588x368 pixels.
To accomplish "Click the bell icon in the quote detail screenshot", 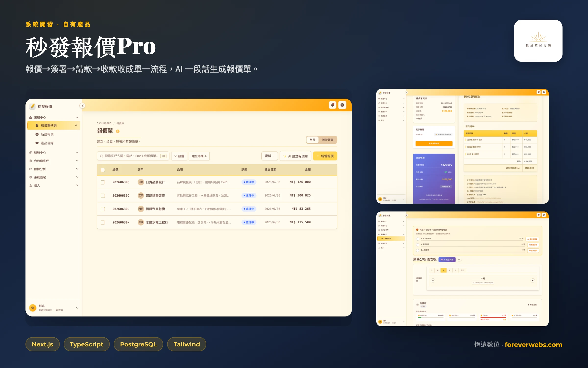I will [x=539, y=92].
